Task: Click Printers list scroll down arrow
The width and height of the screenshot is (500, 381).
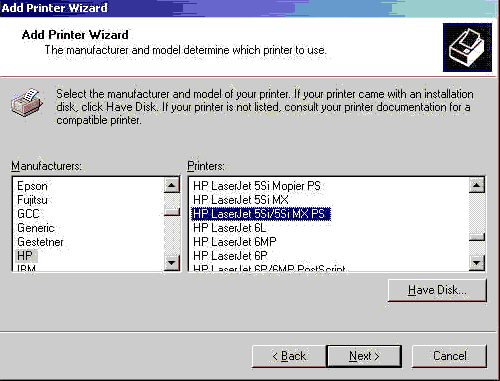Action: point(477,263)
